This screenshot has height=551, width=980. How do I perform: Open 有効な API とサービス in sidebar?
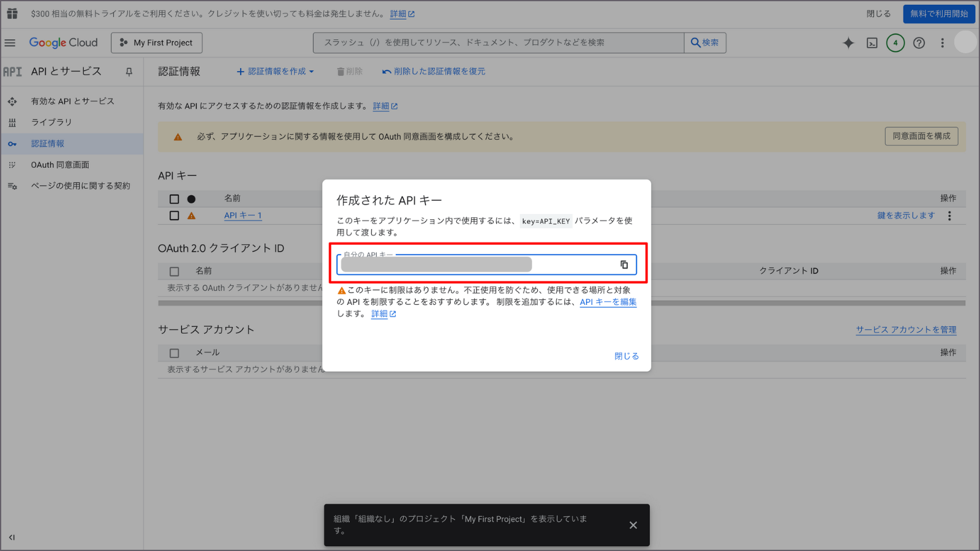click(x=72, y=101)
